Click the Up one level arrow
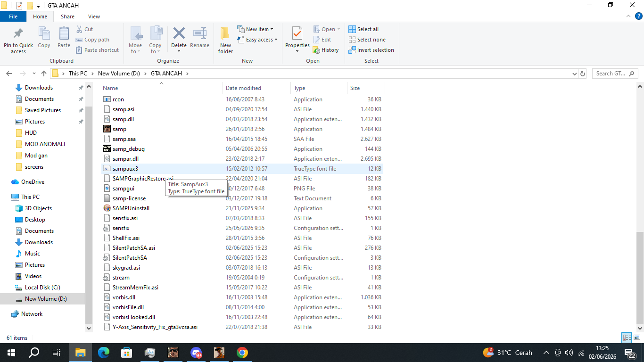Image resolution: width=644 pixels, height=362 pixels. 44,74
